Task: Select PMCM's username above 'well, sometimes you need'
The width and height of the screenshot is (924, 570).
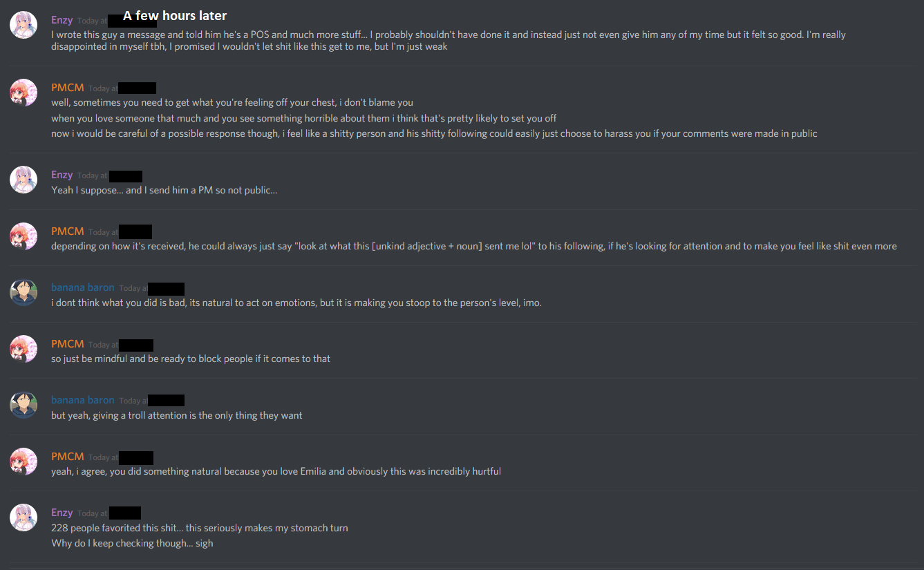Action: (x=68, y=88)
